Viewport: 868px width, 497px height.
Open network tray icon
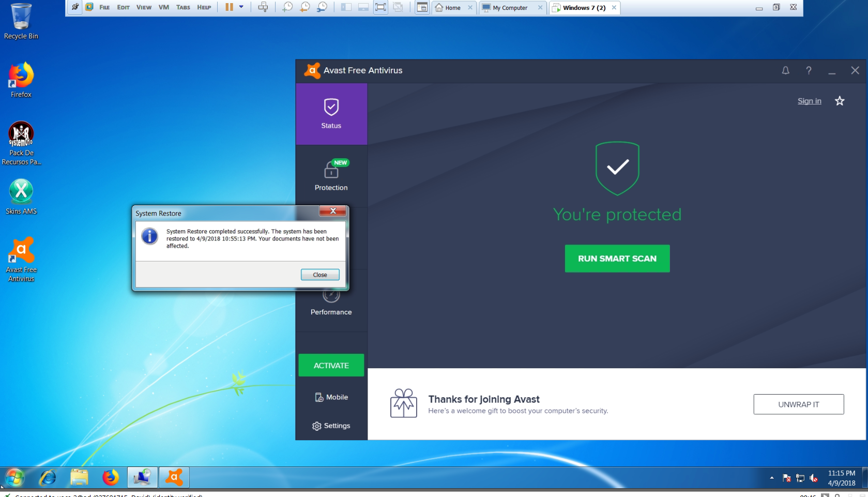pyautogui.click(x=800, y=478)
